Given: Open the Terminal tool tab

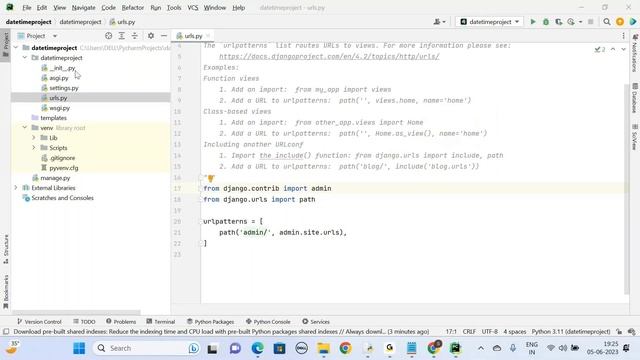Looking at the screenshot, I should pos(160,322).
